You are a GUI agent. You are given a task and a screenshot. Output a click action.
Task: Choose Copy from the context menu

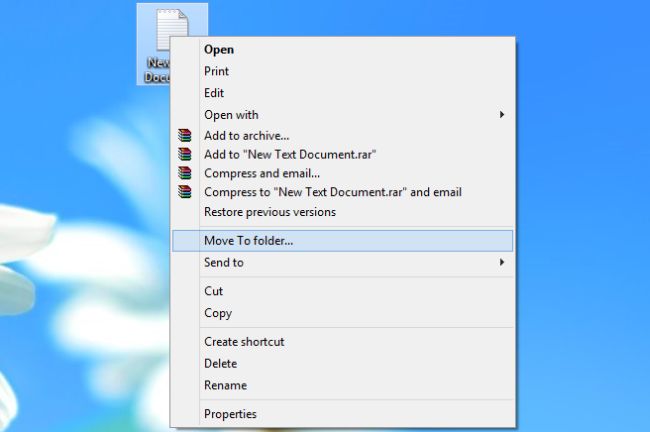(x=343, y=313)
